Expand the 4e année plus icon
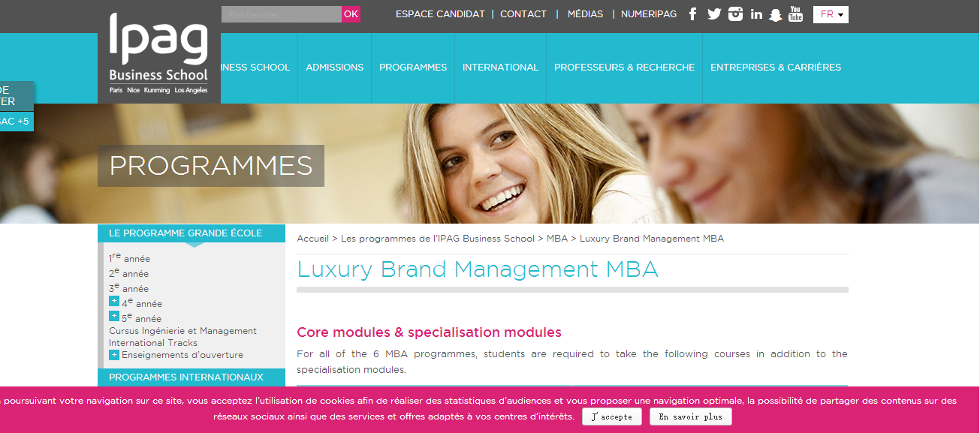 [x=114, y=301]
